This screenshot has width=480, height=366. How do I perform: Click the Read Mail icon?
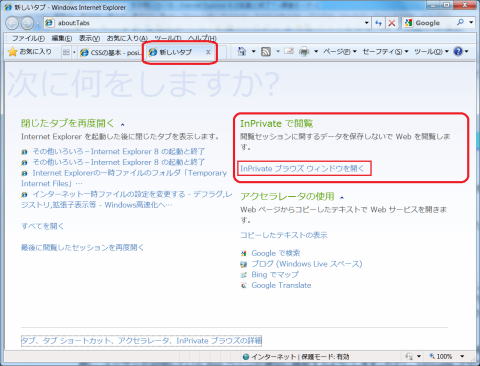289,51
